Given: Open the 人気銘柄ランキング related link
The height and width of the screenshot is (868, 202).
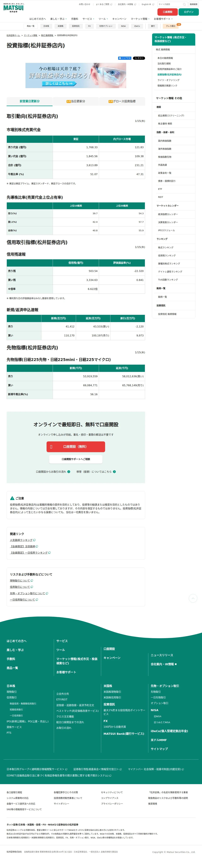Looking at the screenshot, I should [21, 540].
